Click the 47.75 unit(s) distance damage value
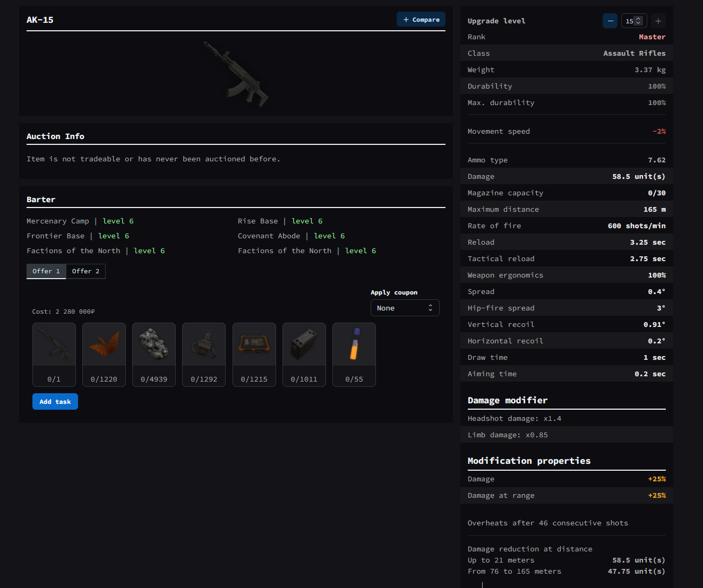This screenshot has height=588, width=703. coord(637,572)
